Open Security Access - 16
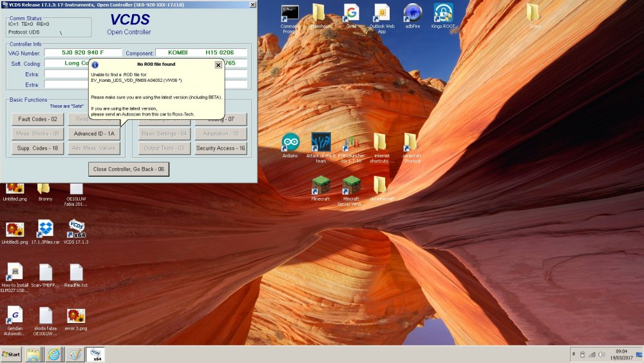The width and height of the screenshot is (644, 363). pyautogui.click(x=220, y=148)
